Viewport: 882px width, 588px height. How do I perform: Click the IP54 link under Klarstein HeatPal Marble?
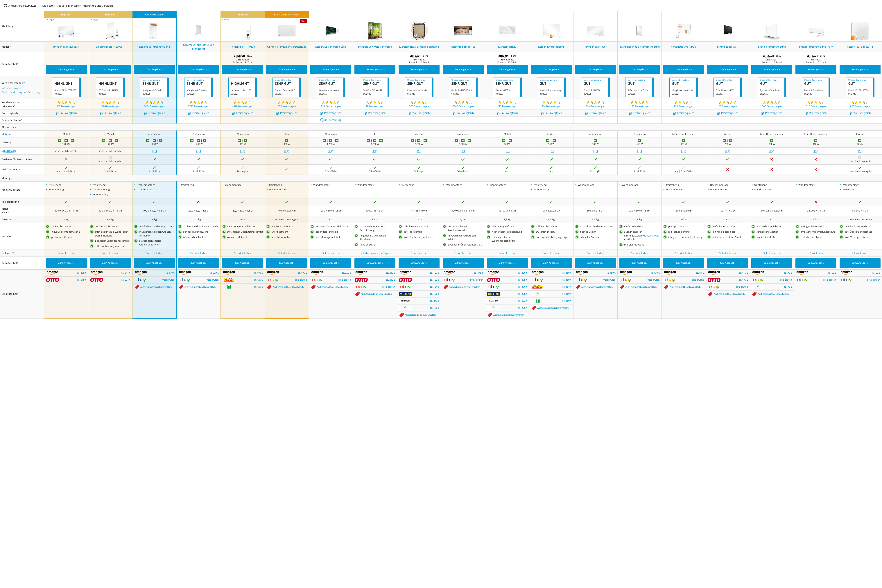tap(419, 151)
